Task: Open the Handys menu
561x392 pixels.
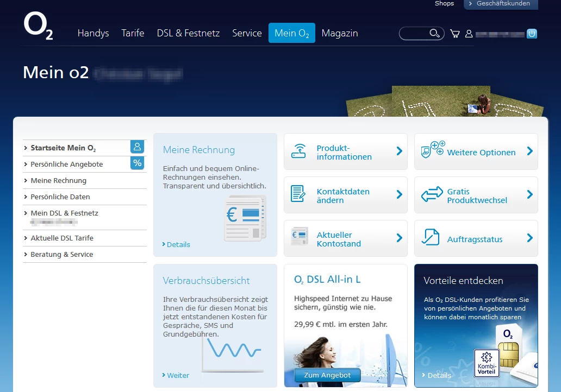Action: (93, 33)
